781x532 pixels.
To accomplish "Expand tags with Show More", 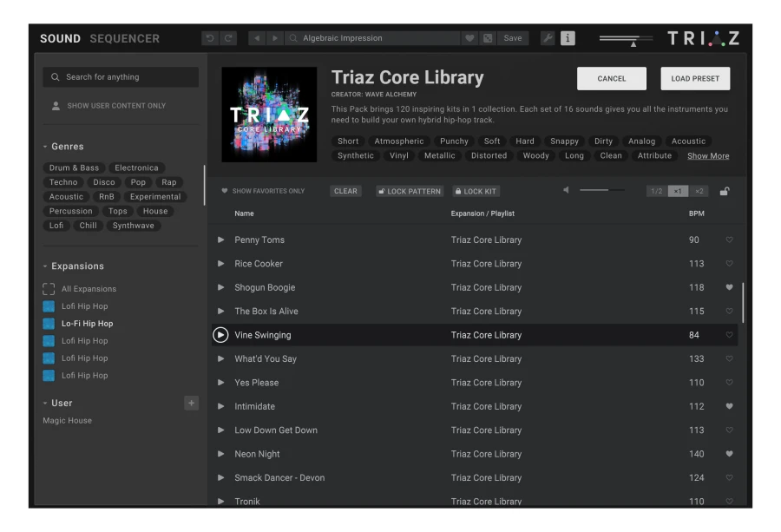I will 708,156.
